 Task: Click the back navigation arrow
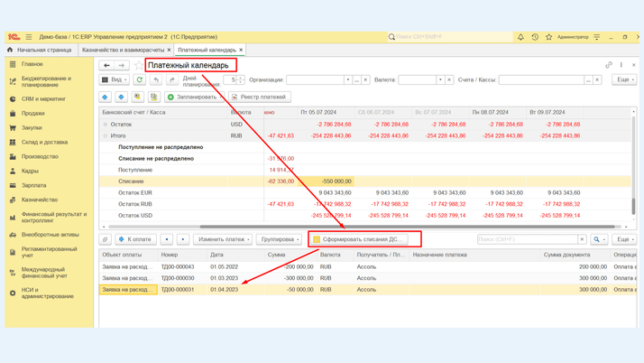click(106, 65)
